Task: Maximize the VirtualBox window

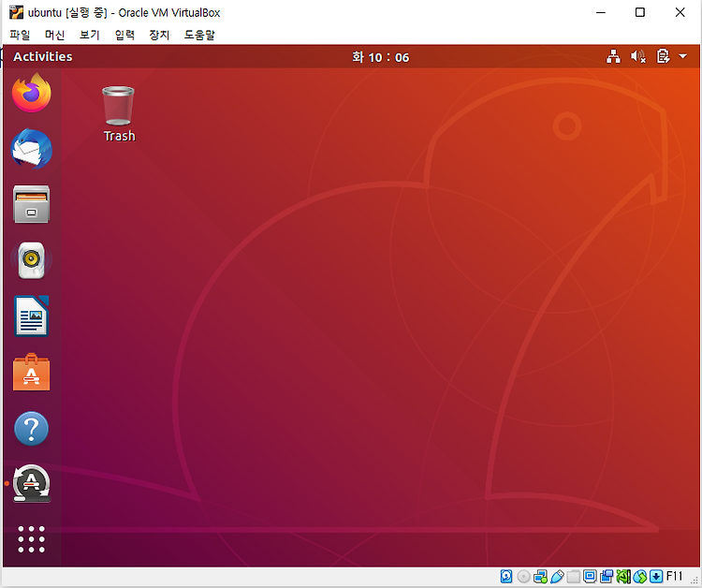Action: click(x=640, y=12)
